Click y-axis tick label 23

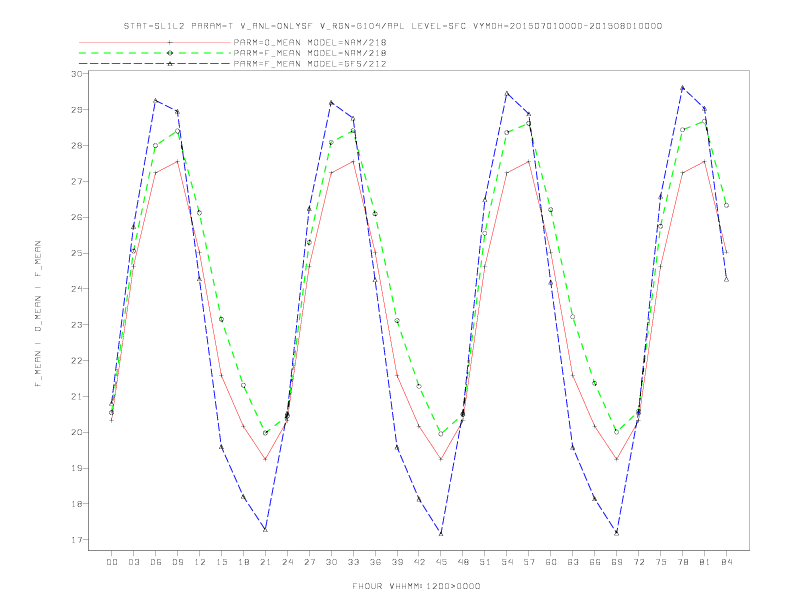[x=76, y=325]
